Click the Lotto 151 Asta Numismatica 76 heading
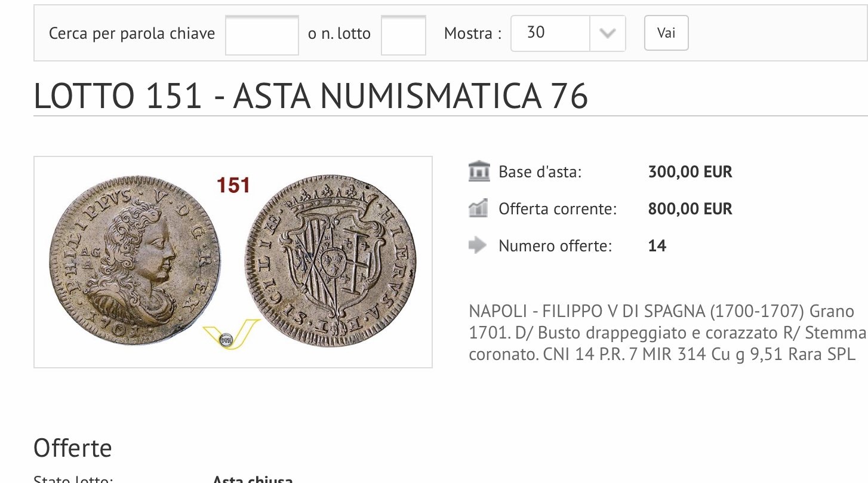The image size is (868, 483). click(311, 96)
